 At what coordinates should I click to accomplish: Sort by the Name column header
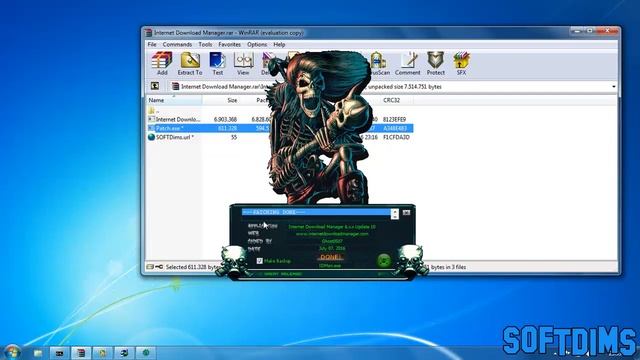coord(174,100)
